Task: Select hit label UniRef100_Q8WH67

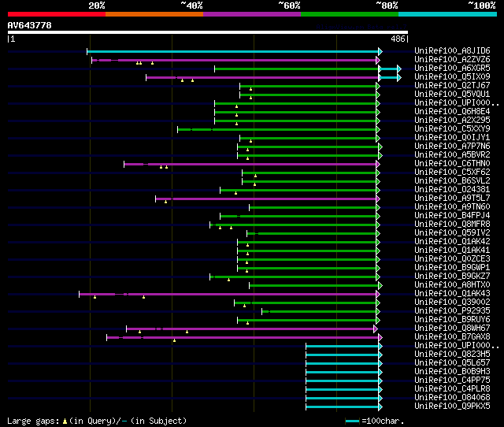Action: click(452, 329)
